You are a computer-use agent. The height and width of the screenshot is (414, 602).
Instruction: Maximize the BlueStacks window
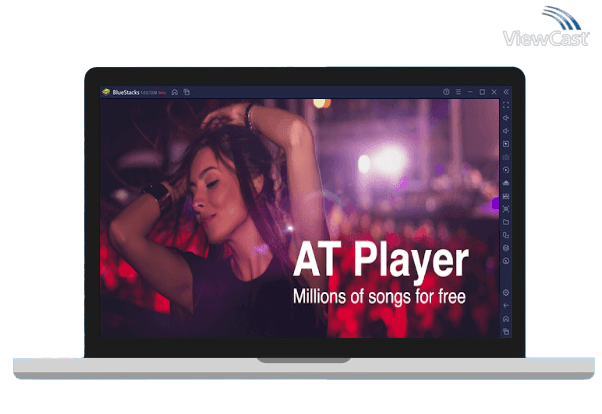click(482, 92)
